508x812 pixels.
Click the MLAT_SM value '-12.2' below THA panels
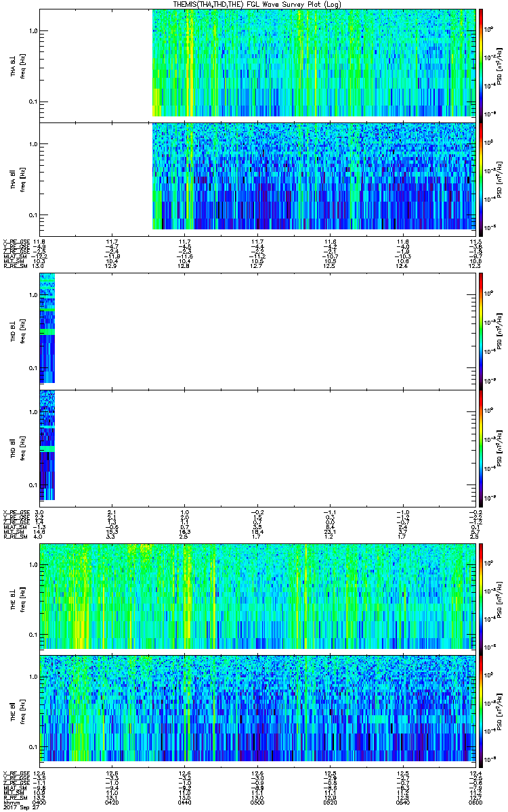(x=39, y=256)
